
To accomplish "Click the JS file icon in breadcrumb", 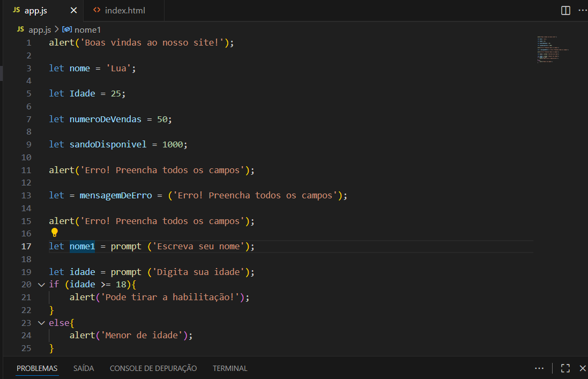I will click(20, 29).
